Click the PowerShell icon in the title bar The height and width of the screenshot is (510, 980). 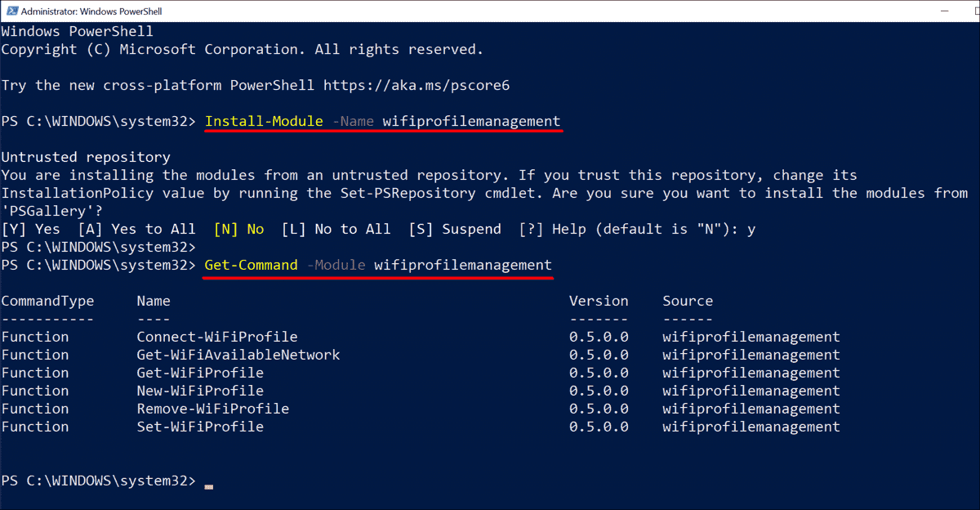14,11
